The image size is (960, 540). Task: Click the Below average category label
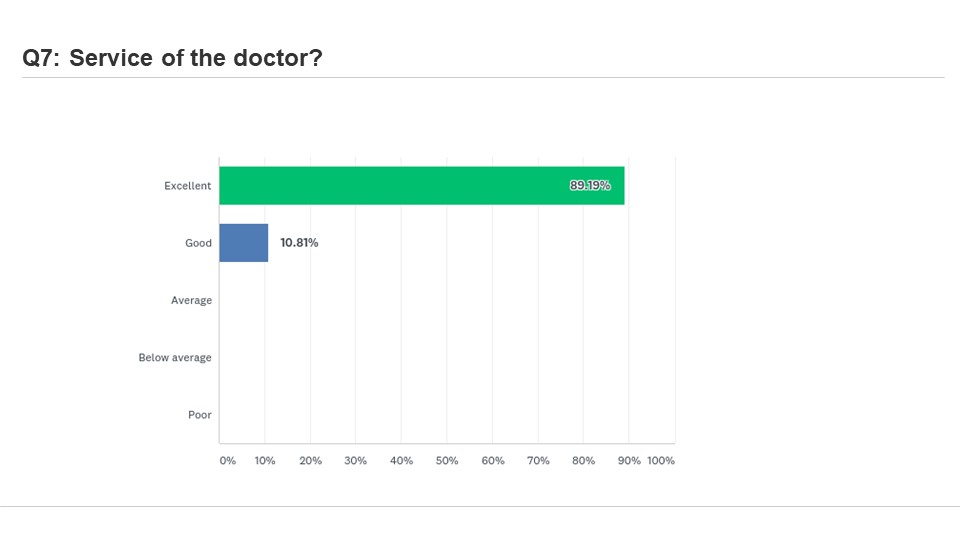(175, 358)
